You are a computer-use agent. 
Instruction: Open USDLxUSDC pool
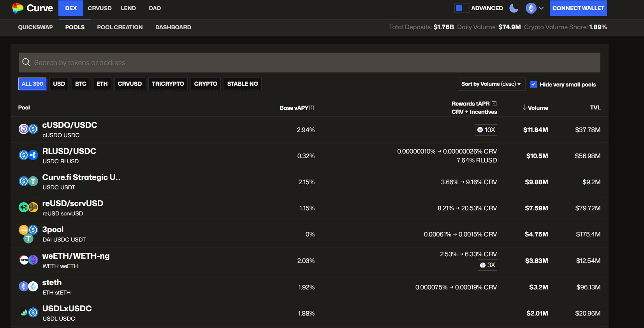[67, 309]
